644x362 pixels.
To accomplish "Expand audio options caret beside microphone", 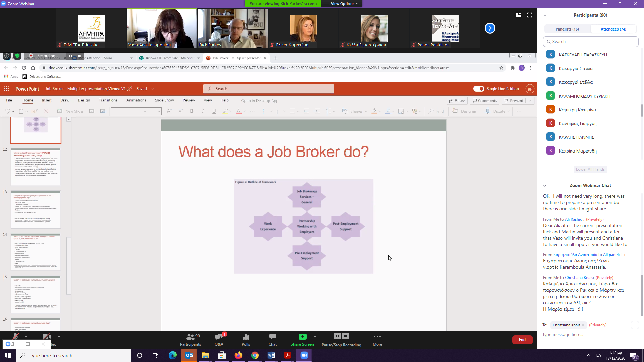I will [26, 336].
